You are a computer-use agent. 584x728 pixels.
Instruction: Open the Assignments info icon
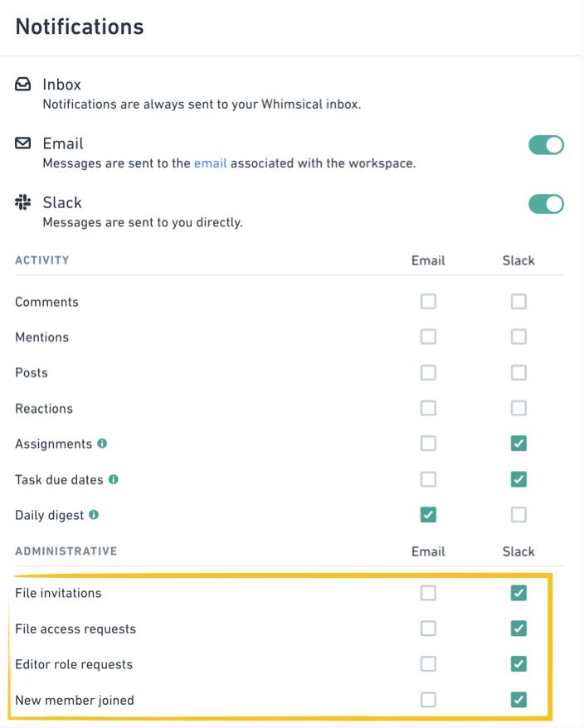click(102, 444)
